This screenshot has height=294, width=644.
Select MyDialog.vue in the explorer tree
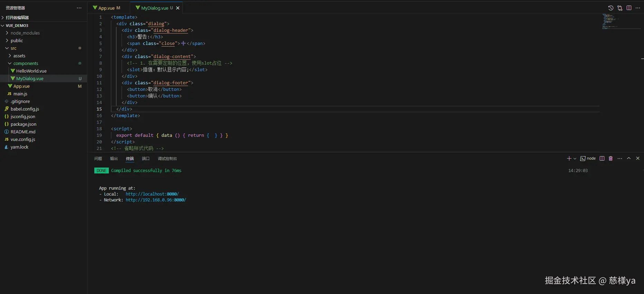click(x=44, y=79)
